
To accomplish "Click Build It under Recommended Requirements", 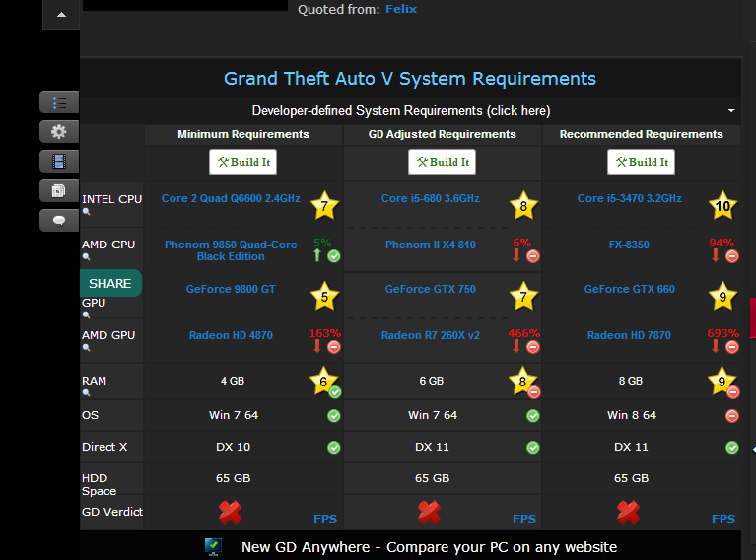I will (642, 162).
